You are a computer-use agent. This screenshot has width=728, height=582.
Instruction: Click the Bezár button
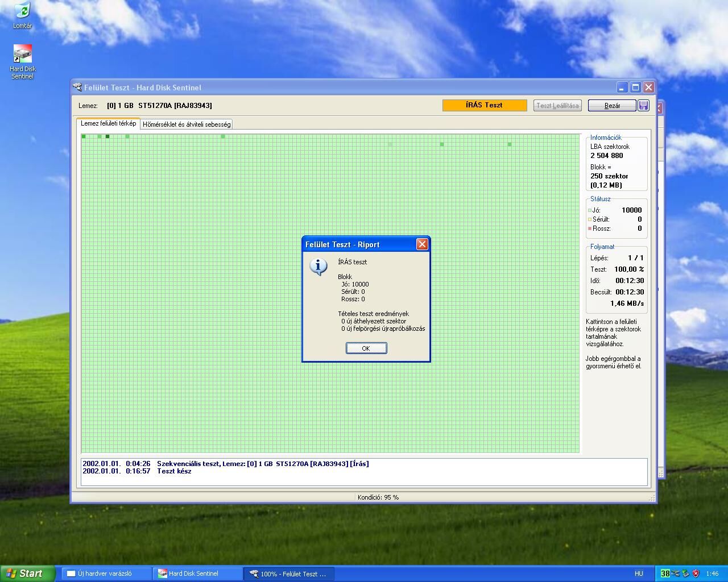coord(612,105)
